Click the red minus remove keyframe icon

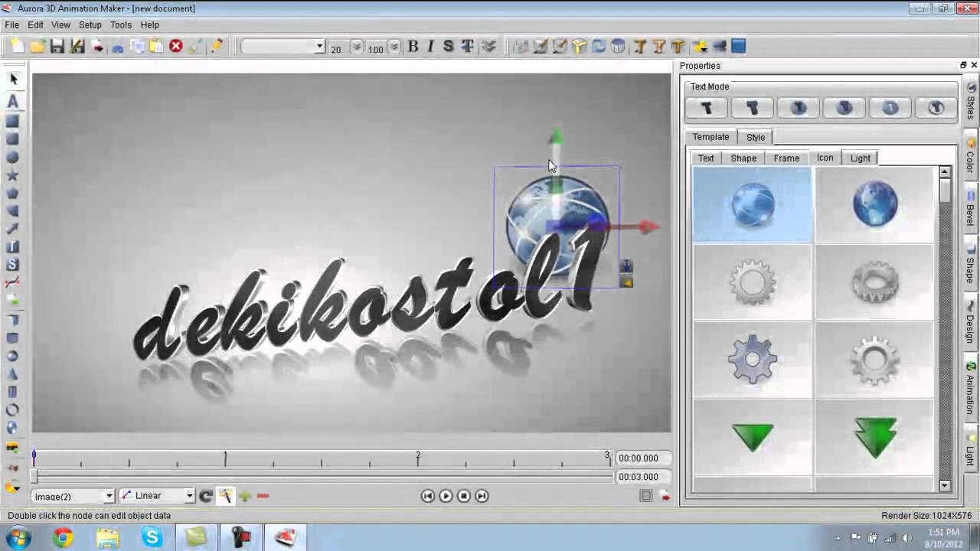(x=263, y=496)
